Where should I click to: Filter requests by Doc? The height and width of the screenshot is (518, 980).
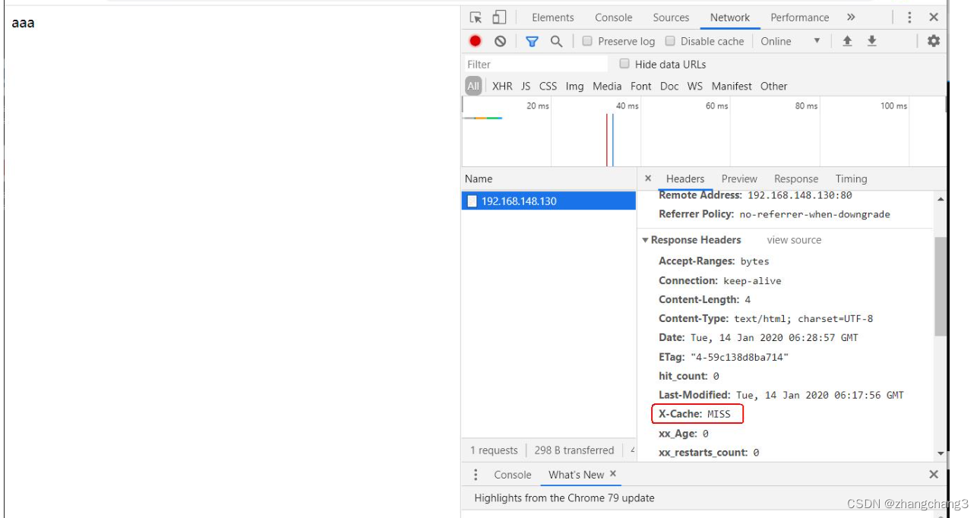click(669, 86)
